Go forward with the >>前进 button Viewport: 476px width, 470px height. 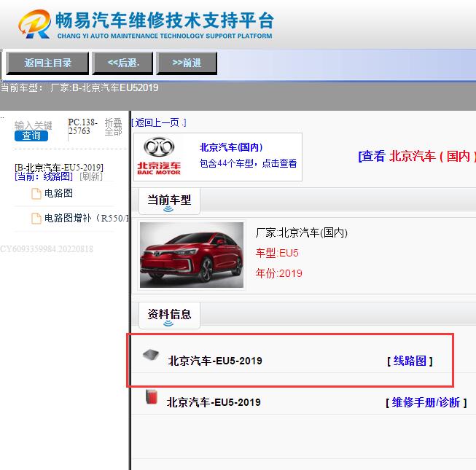click(x=187, y=63)
